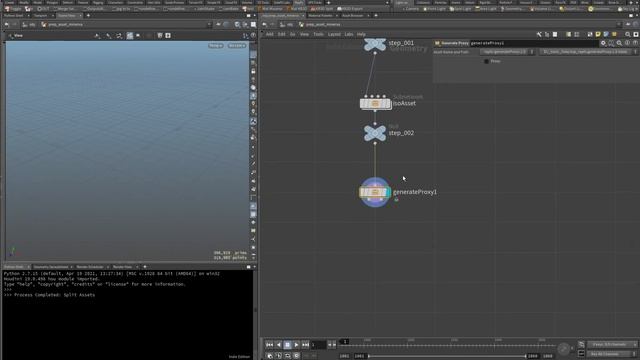The width and height of the screenshot is (640, 360).
Task: Jump to first frame in playbar
Action: tap(269, 345)
